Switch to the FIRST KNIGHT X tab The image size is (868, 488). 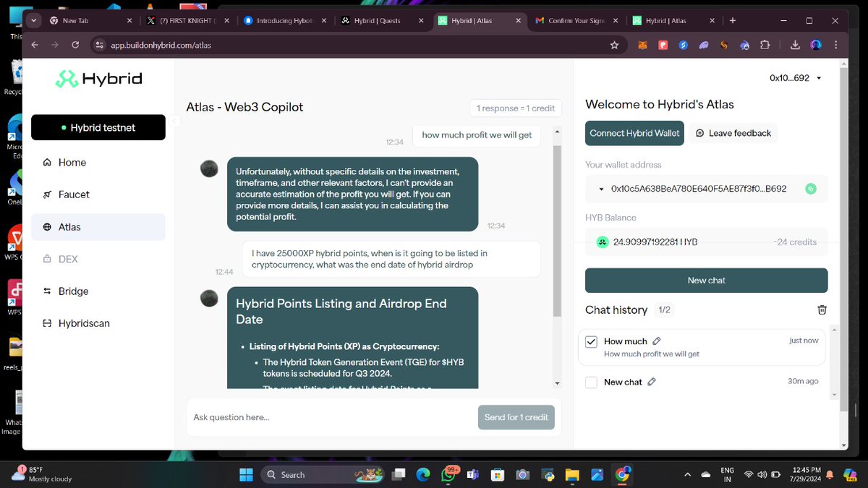pos(188,21)
